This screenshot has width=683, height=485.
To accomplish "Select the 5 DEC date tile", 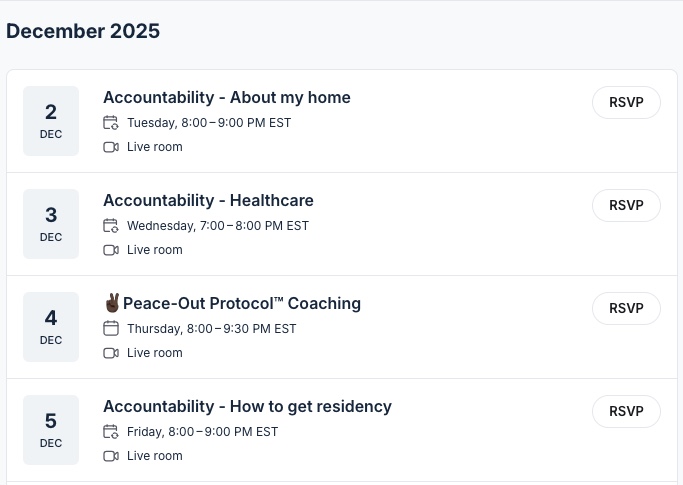I will point(51,430).
